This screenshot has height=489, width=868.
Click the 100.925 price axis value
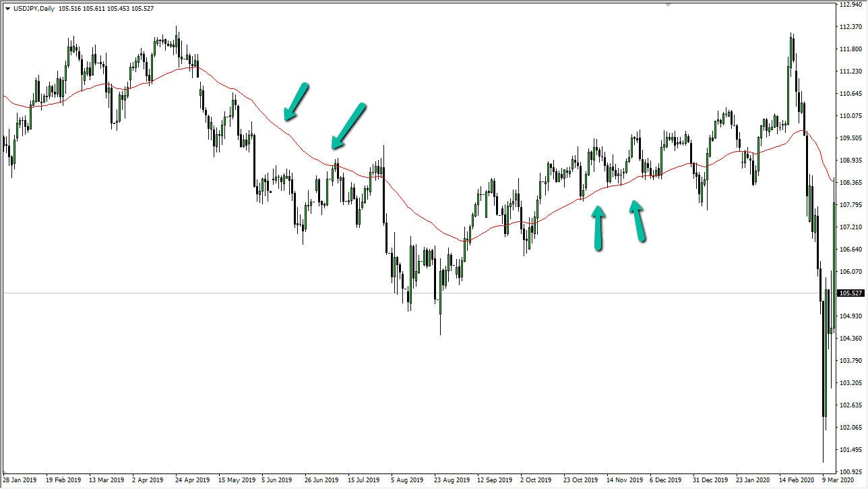(x=850, y=471)
